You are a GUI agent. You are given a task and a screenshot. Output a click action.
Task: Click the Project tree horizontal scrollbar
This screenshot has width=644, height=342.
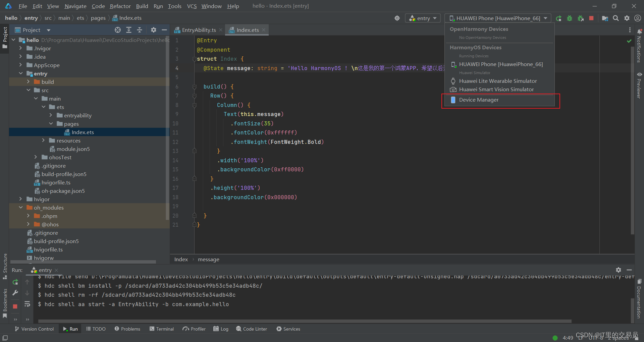(83, 262)
